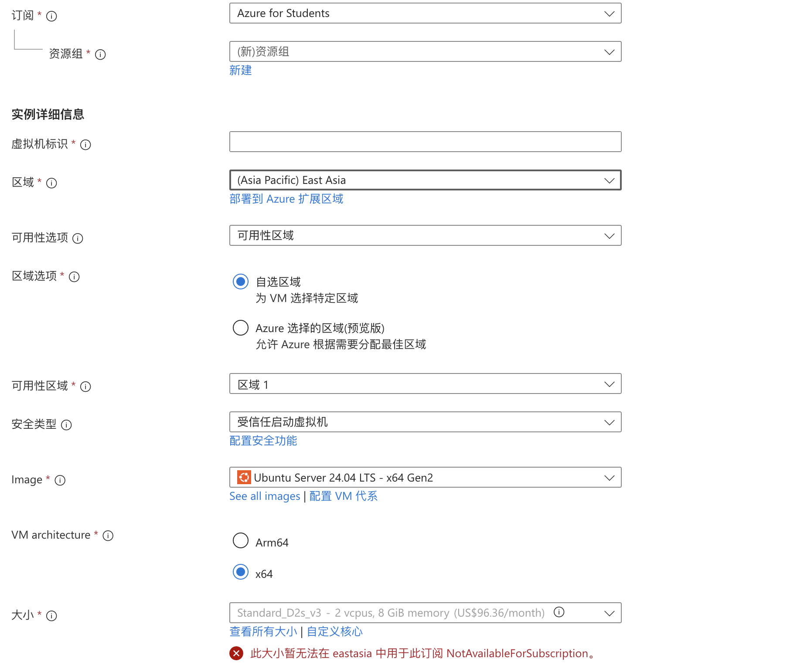
Task: Open the 可用性区域 dropdown showing 区域 1
Action: click(x=425, y=384)
